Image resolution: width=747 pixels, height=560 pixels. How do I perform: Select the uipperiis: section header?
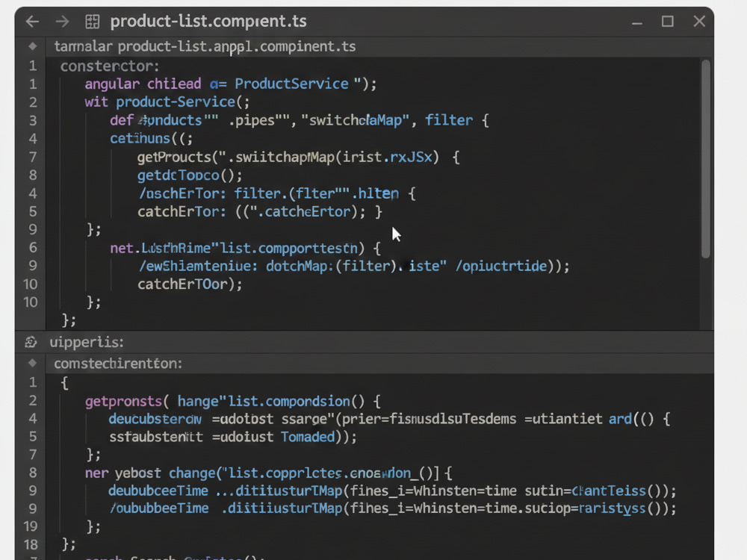click(x=86, y=342)
